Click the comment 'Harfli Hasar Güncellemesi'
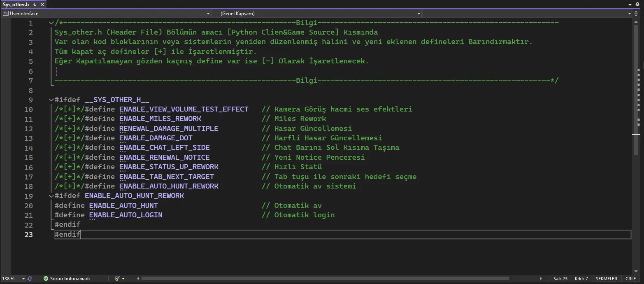Screen dimensions: 644x284 [x=328, y=138]
